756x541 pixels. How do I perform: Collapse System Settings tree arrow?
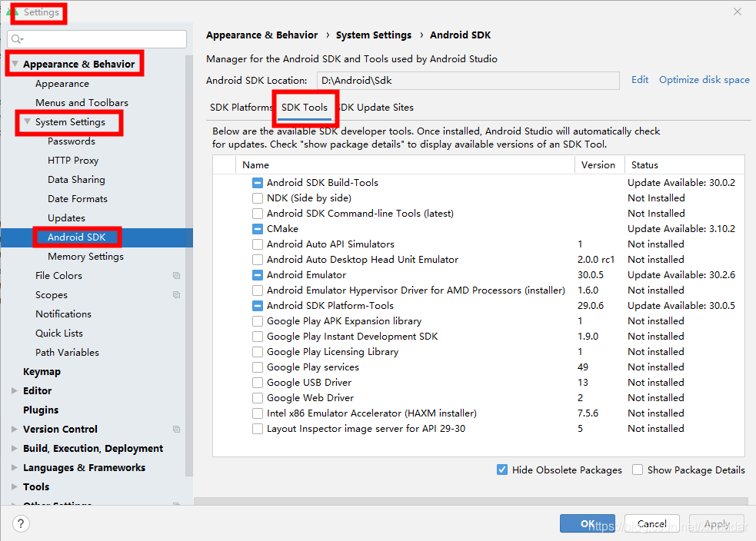(x=27, y=121)
